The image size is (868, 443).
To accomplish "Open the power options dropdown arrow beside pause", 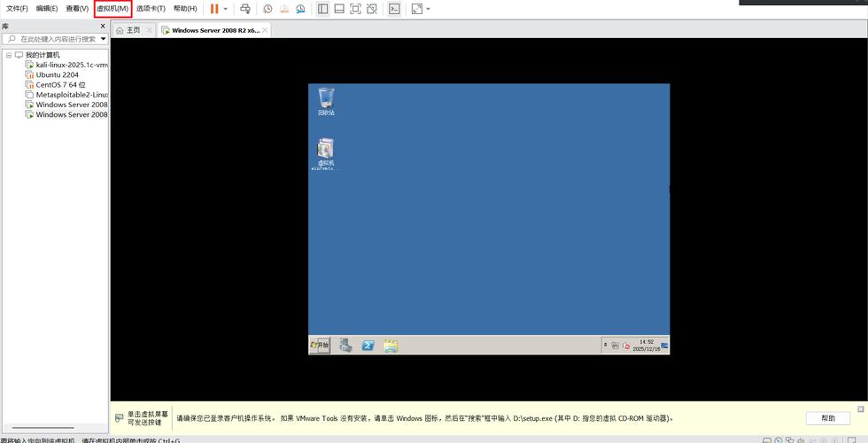I will 225,9.
